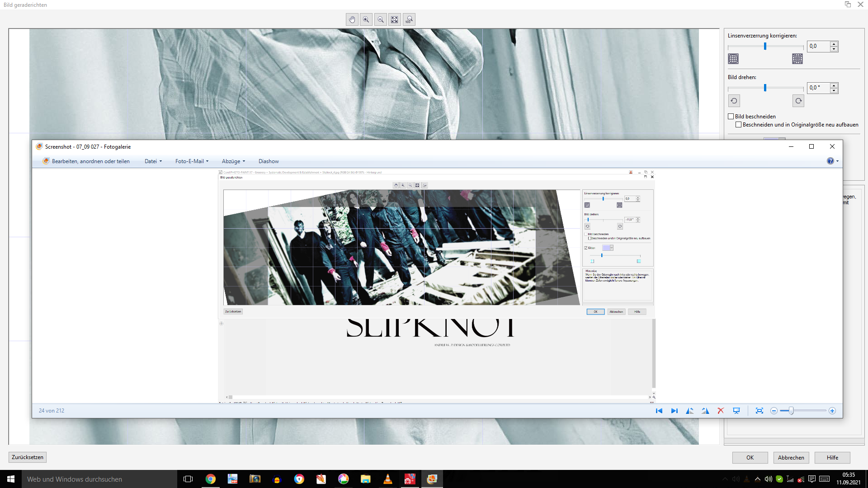868x488 pixels.
Task: Open the Audacity headphones taskbar icon
Action: pyautogui.click(x=277, y=479)
